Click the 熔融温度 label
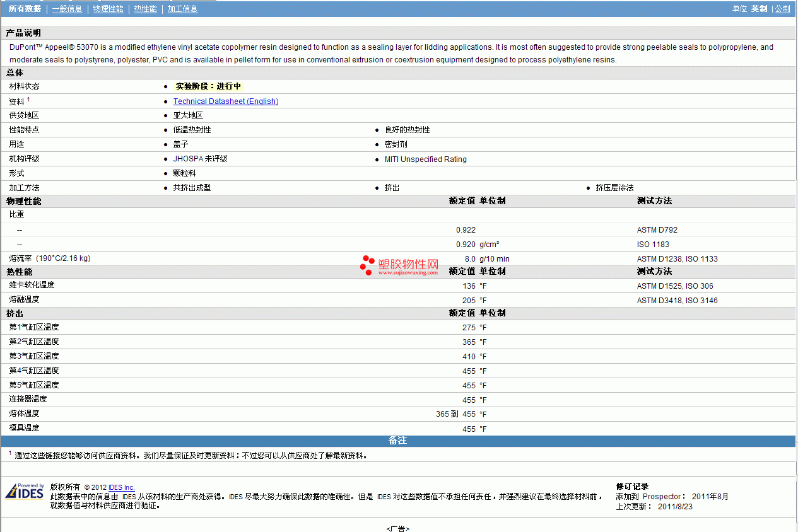The image size is (798, 532). click(x=25, y=299)
